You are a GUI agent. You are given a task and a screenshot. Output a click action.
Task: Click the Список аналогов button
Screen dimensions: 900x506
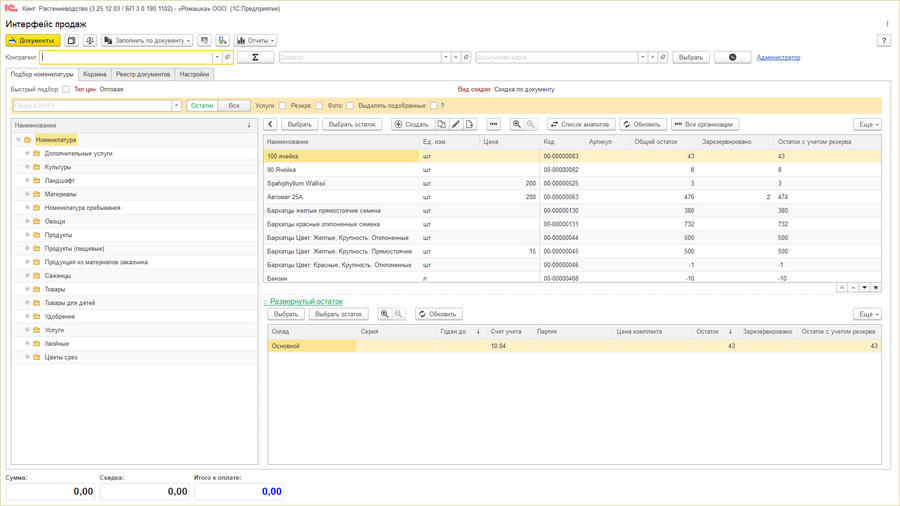[x=581, y=125]
